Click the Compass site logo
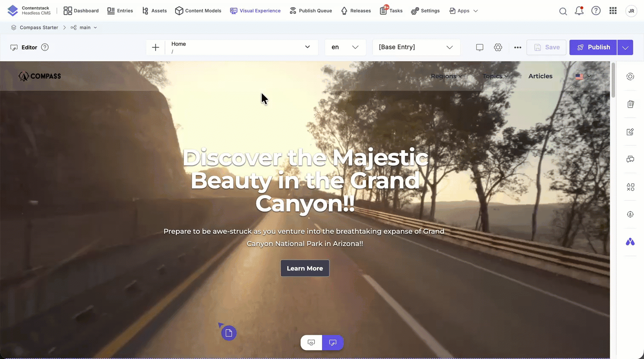The width and height of the screenshot is (644, 359). 40,76
